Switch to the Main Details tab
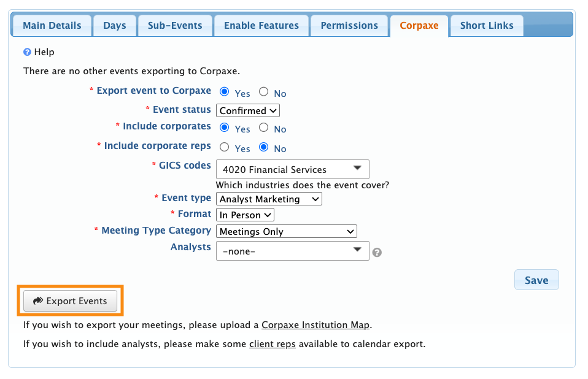The image size is (588, 379). click(52, 26)
